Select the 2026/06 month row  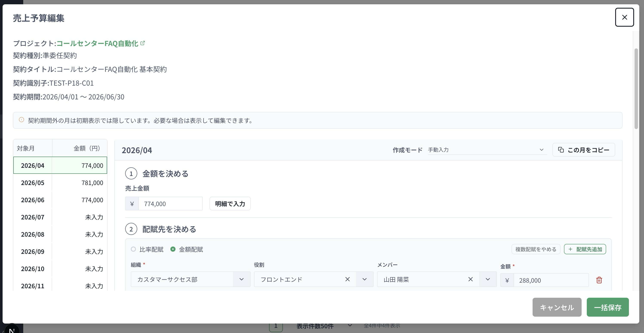(x=60, y=200)
